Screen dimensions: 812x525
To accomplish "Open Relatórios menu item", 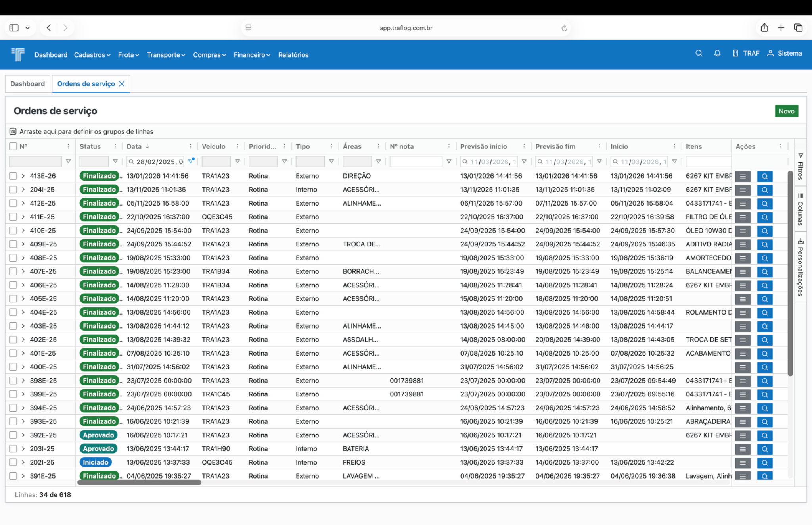I will click(x=293, y=55).
